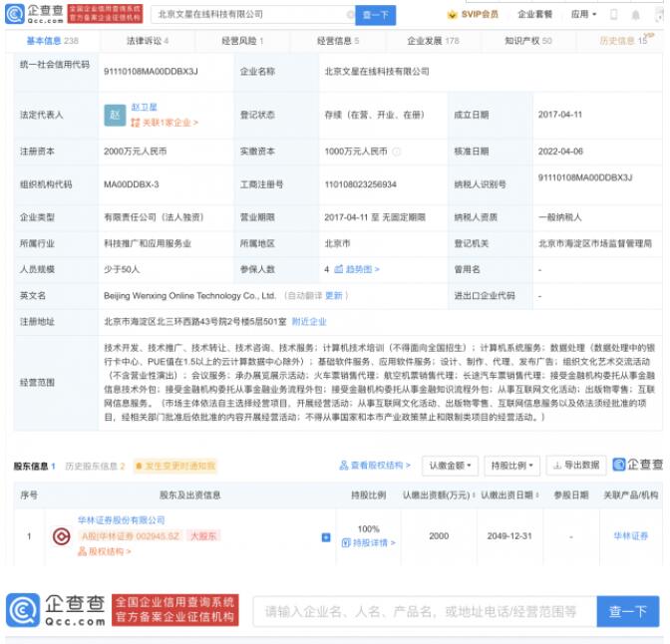Switch to the 历史信息 tab
Screen dimensions: 670x644
pyautogui.click(x=624, y=41)
